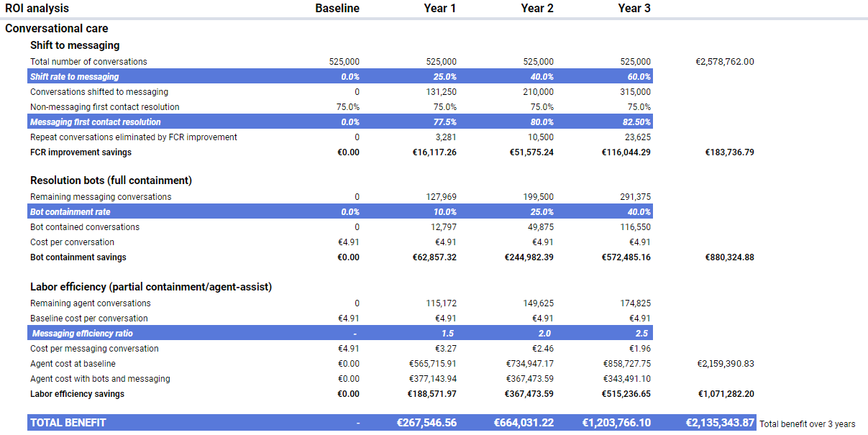Click the Conversational care section heading

(57, 29)
